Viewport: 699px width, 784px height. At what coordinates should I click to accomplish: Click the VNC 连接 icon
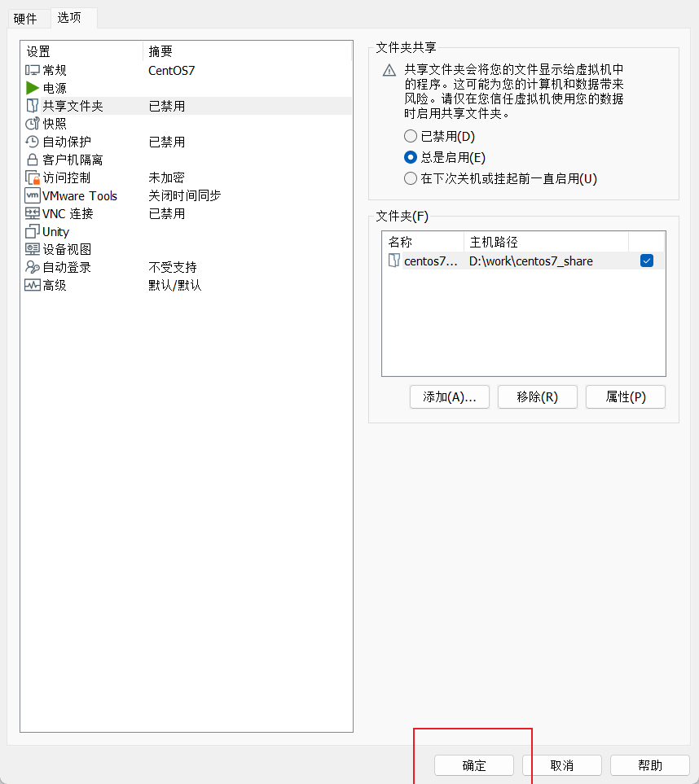33,213
